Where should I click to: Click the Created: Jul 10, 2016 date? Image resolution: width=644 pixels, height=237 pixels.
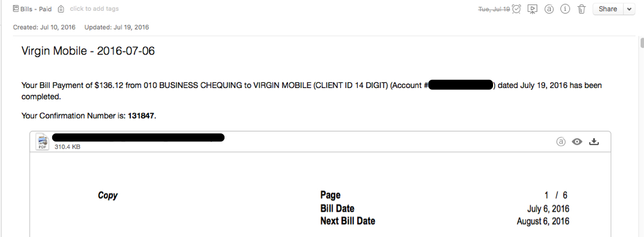pos(45,28)
